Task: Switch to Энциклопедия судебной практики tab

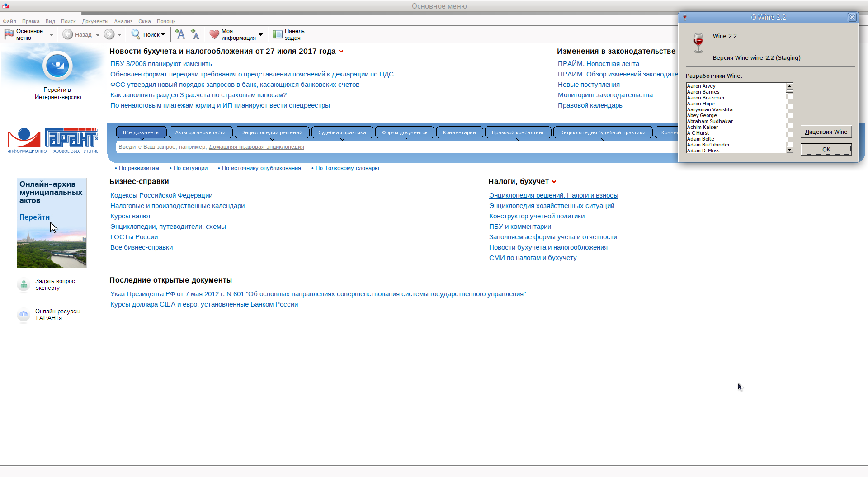Action: tap(603, 132)
